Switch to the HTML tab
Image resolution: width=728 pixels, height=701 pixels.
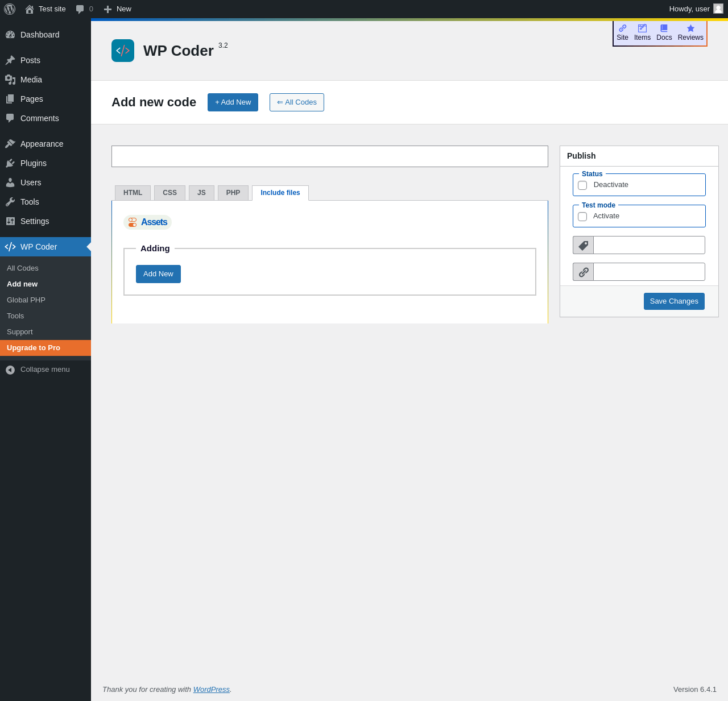click(133, 193)
